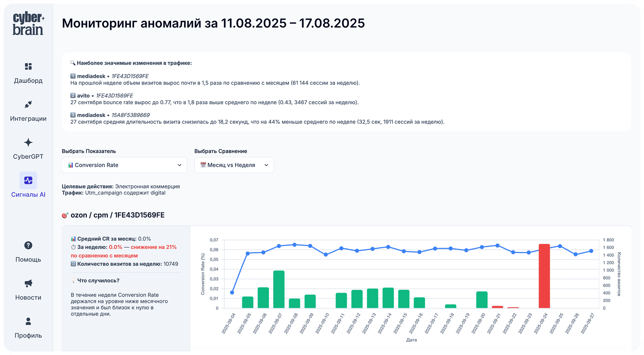Open Integrations plug icon

(x=28, y=104)
